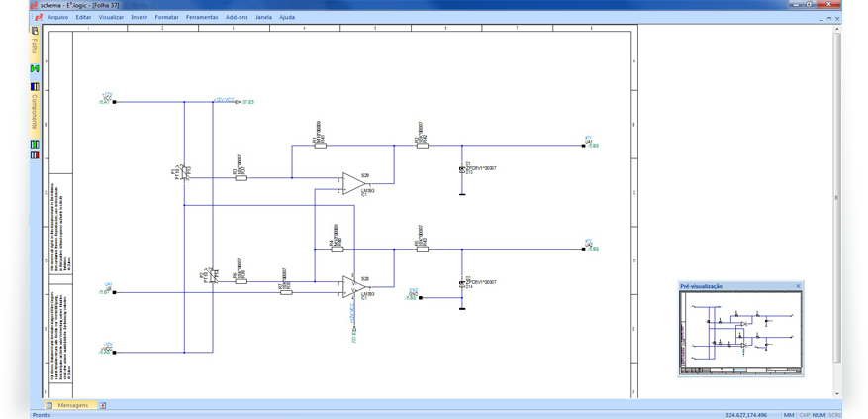Open the Janela menu
Viewport: 868px width, 419px height.
(x=263, y=17)
